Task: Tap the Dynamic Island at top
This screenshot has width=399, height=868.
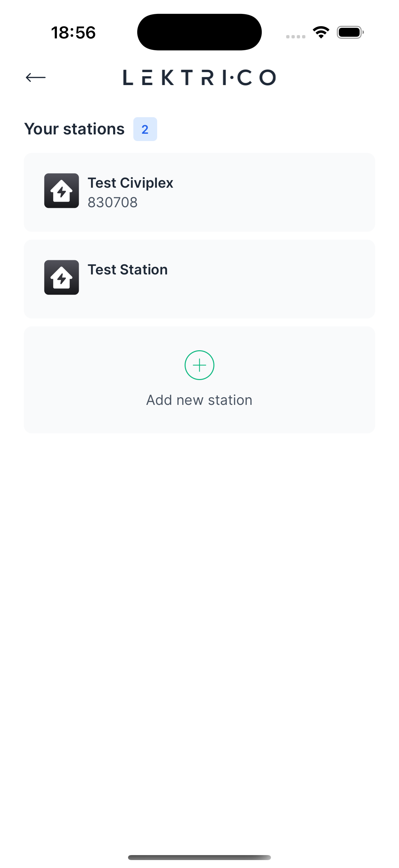Action: (x=199, y=32)
